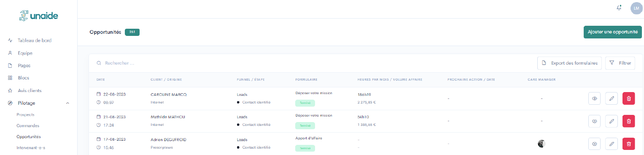Open Commandes under Pilotage

click(28, 125)
